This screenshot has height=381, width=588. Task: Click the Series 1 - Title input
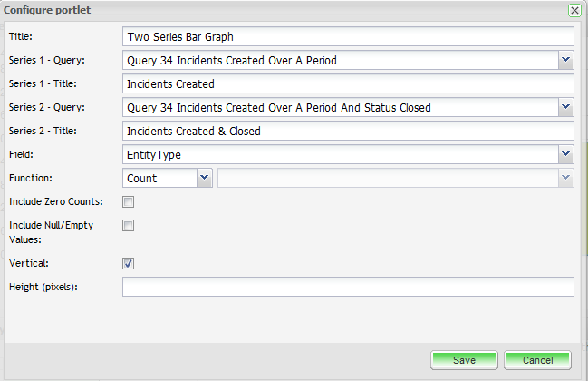pyautogui.click(x=348, y=84)
